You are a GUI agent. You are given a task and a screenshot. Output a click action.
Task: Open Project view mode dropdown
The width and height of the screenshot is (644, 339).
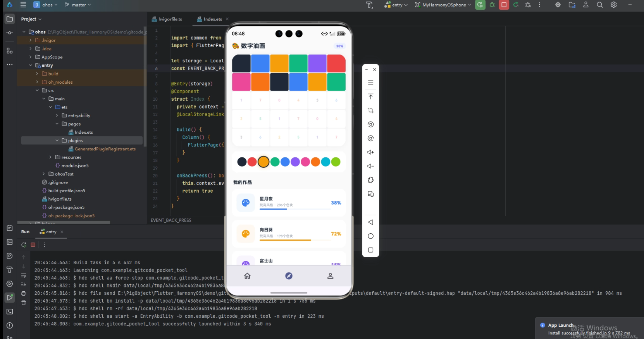(x=31, y=19)
